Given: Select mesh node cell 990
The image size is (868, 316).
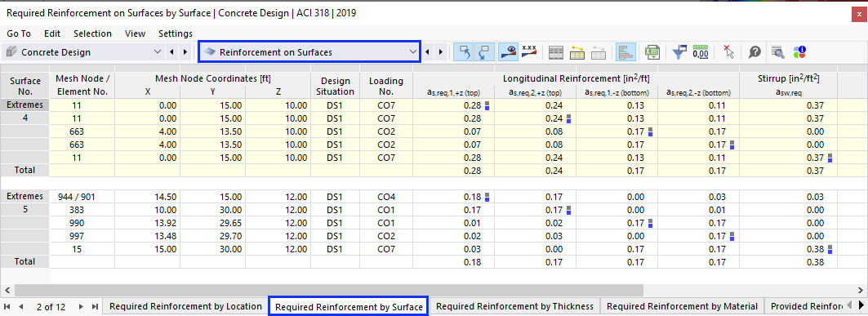Looking at the screenshot, I should click(82, 222).
